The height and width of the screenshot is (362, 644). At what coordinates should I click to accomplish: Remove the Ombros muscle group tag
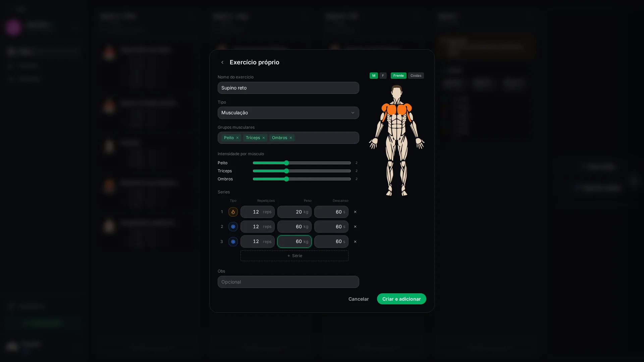(x=291, y=138)
